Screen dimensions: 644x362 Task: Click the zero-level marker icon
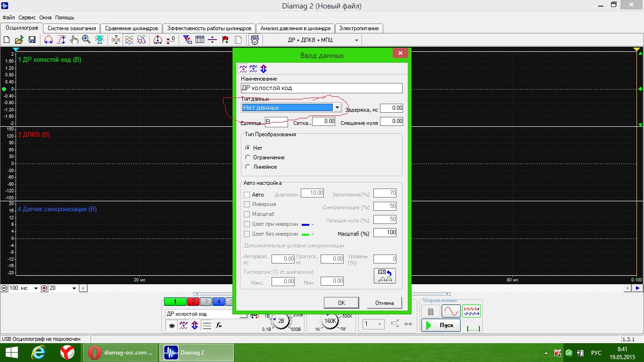click(171, 40)
